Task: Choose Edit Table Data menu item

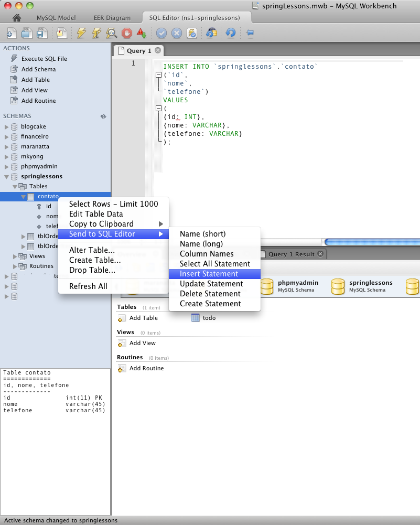Action: pos(113,214)
